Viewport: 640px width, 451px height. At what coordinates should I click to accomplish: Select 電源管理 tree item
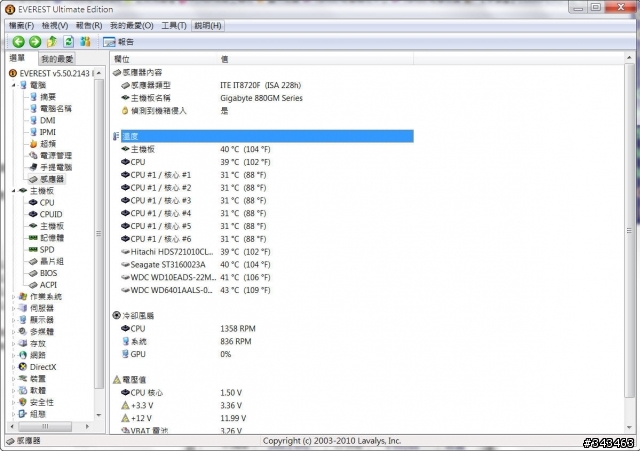coord(56,156)
